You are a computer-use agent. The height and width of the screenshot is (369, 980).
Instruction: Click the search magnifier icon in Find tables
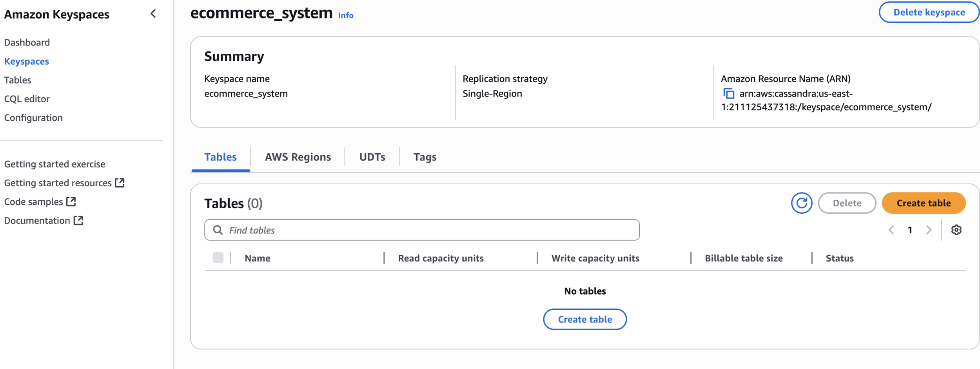pyautogui.click(x=218, y=230)
